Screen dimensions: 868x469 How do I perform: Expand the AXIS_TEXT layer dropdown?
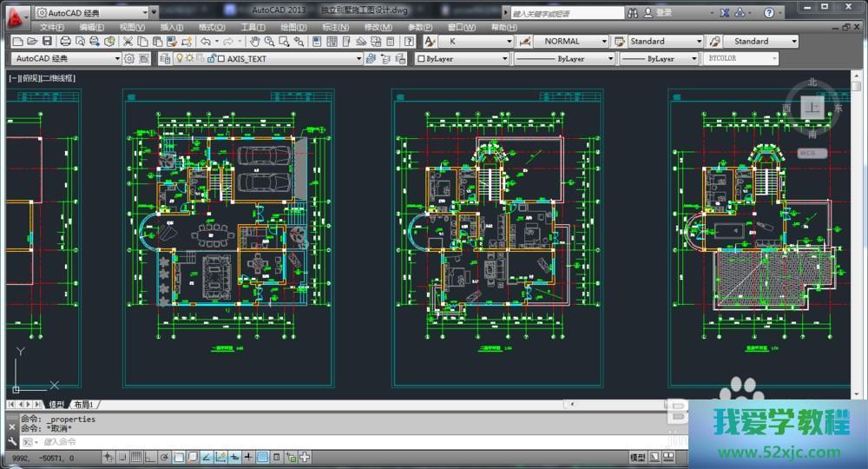[358, 58]
